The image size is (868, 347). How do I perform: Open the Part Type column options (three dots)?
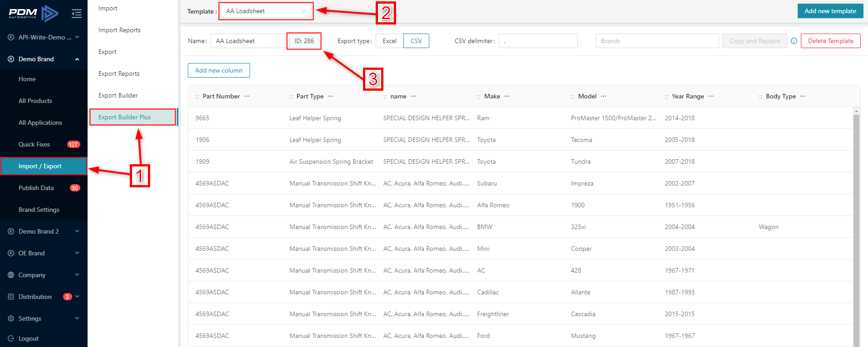(x=330, y=96)
